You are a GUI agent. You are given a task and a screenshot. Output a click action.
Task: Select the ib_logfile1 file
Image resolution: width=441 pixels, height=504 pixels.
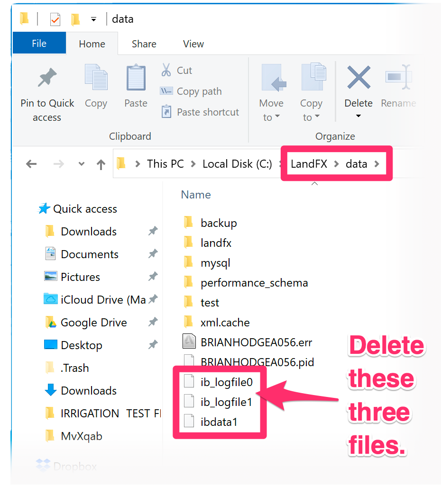218,402
